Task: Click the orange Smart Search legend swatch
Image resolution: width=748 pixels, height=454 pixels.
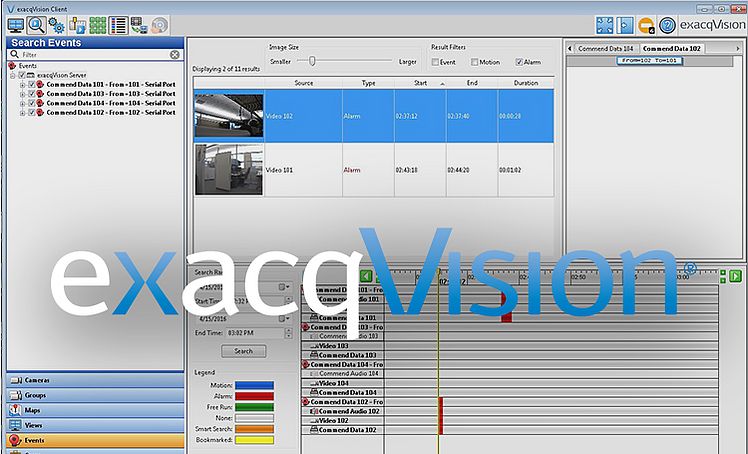Action: pos(254,429)
